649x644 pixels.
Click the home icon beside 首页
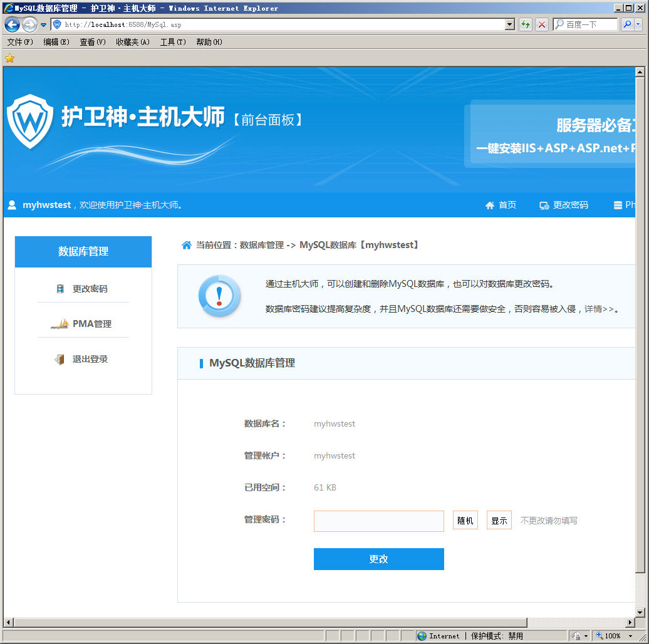[x=490, y=205]
